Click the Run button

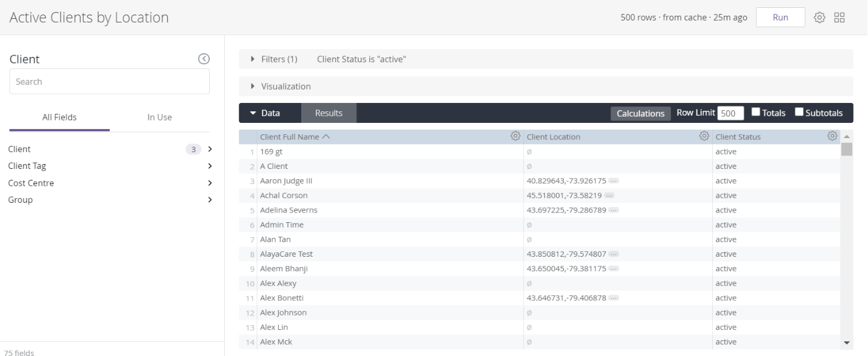[x=780, y=18]
